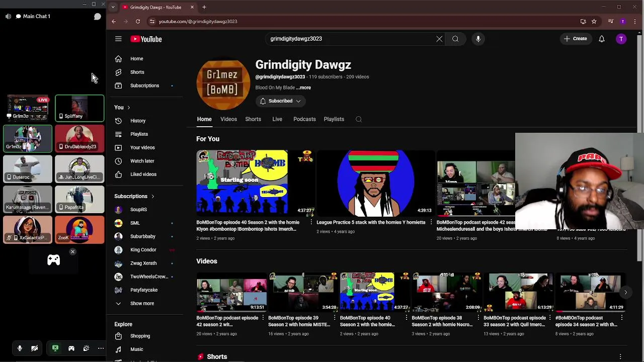Open the Shorts shelf three-dot menu
This screenshot has width=644, height=362.
tap(620, 356)
